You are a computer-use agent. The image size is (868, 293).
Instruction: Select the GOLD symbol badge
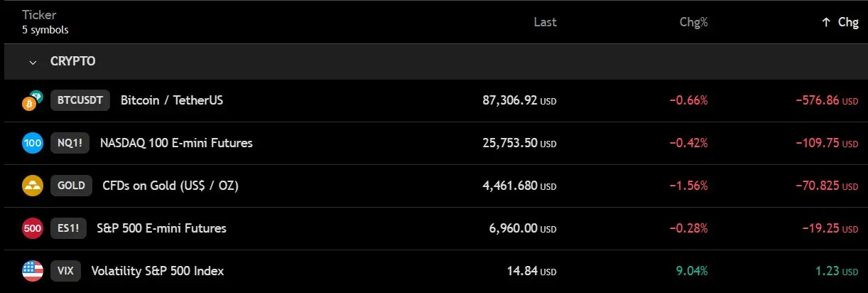pyautogui.click(x=71, y=186)
